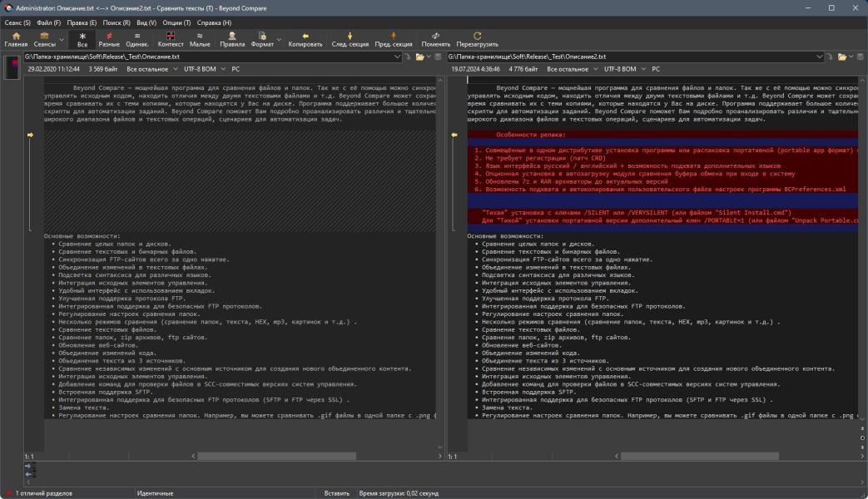Viewport: 868px width, 499px height.
Task: Click the Копировать toolbar button
Action: tap(305, 39)
